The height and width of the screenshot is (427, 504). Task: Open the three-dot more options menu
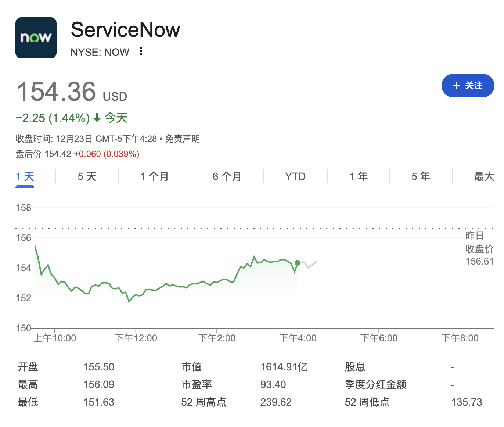pos(141,51)
